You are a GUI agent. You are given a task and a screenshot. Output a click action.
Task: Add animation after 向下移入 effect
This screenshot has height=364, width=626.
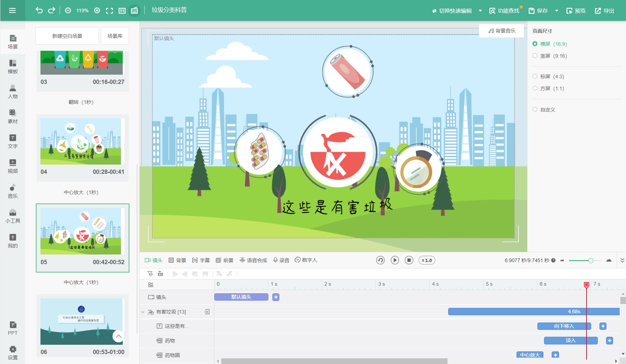click(603, 326)
